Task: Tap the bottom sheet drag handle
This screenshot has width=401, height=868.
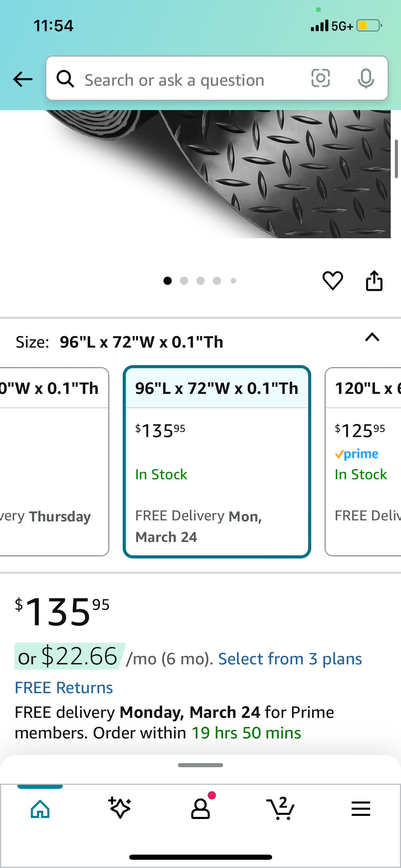Action: (x=200, y=765)
